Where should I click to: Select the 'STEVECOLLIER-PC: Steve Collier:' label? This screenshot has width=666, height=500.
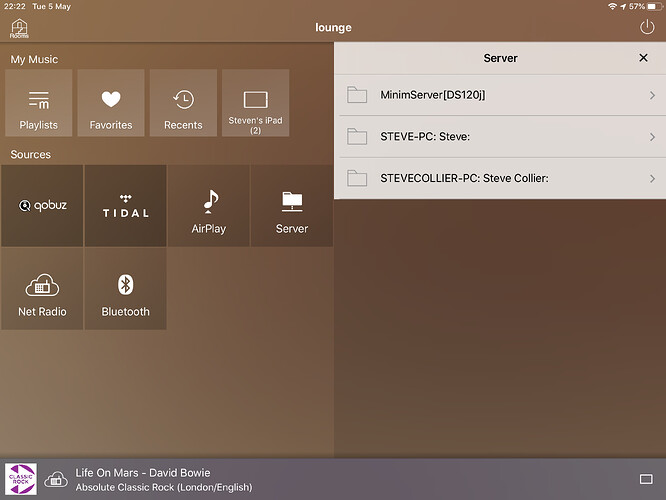pyautogui.click(x=464, y=178)
